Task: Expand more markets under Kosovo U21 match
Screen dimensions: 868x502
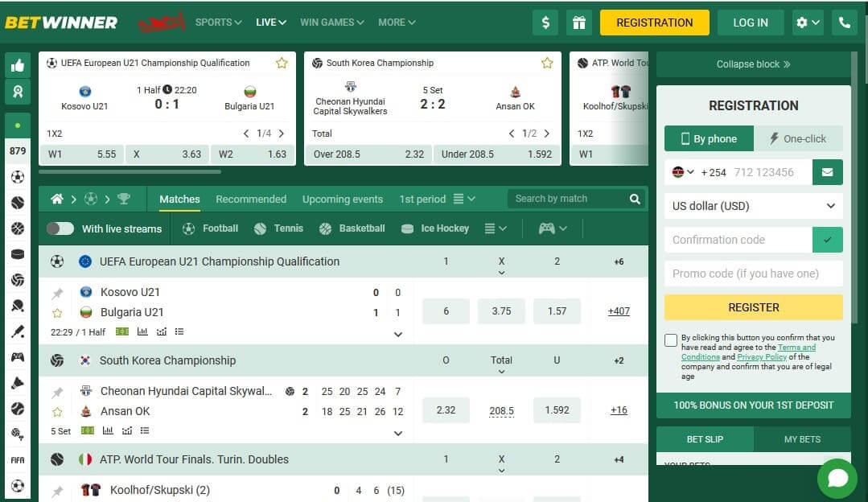Action: click(x=398, y=335)
